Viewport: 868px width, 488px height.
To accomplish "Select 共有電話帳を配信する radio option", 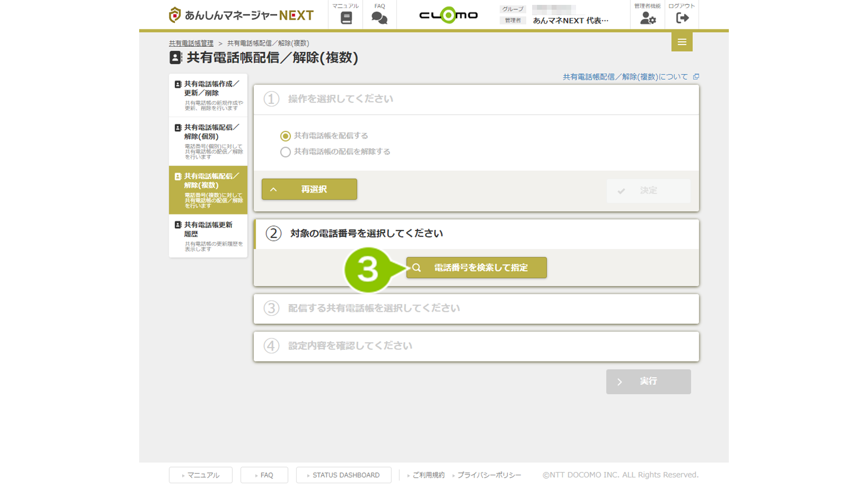I will (286, 136).
